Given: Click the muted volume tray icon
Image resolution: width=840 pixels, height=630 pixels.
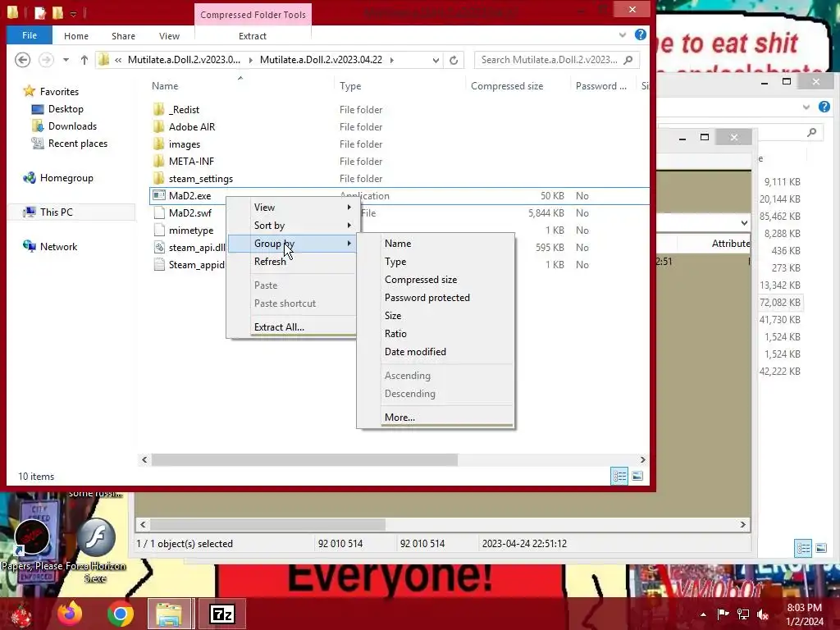Looking at the screenshot, I should click(x=763, y=614).
